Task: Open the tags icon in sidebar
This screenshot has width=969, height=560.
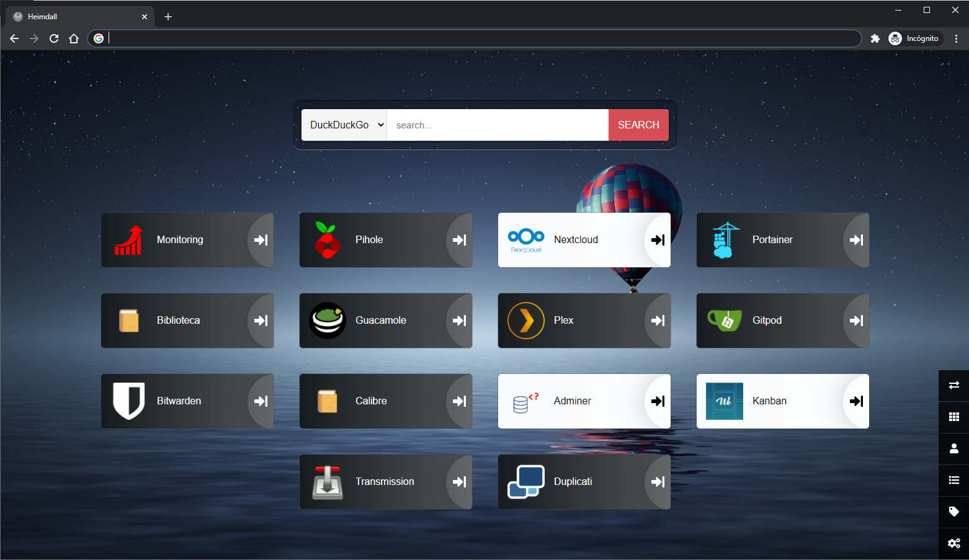Action: coord(954,512)
